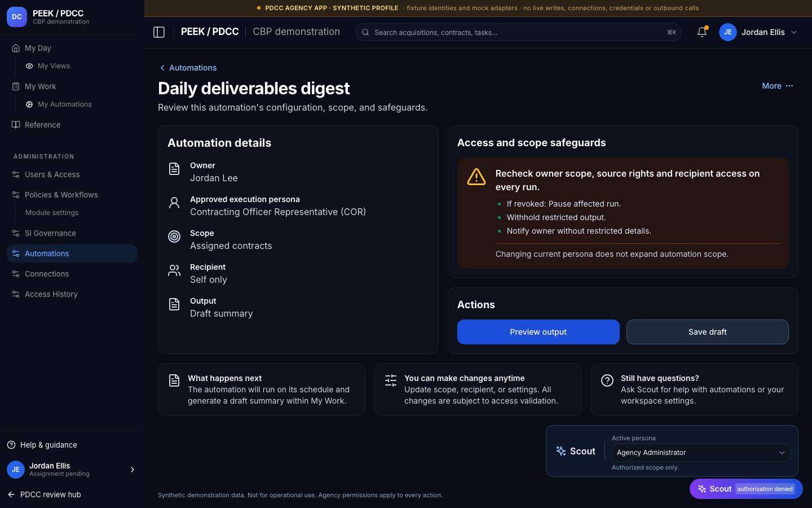Click the Output document icon
The height and width of the screenshot is (508, 812).
pos(174,304)
